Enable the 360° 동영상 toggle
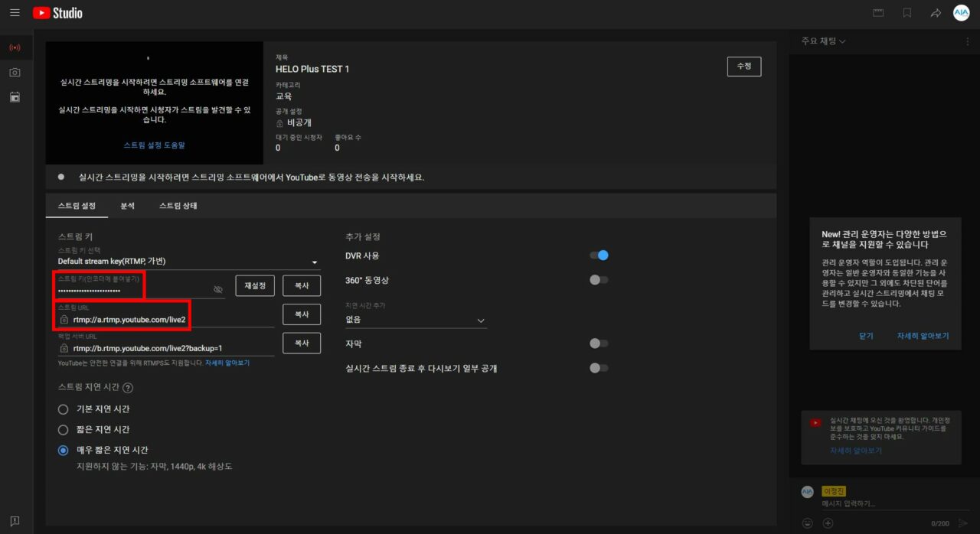The height and width of the screenshot is (534, 980). (599, 280)
